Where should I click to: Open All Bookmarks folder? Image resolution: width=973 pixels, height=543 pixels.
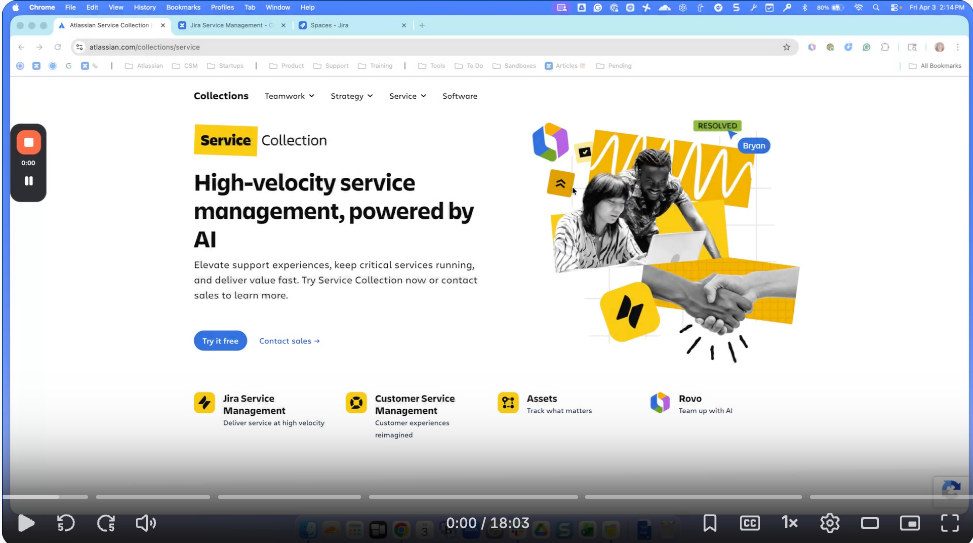(x=935, y=66)
